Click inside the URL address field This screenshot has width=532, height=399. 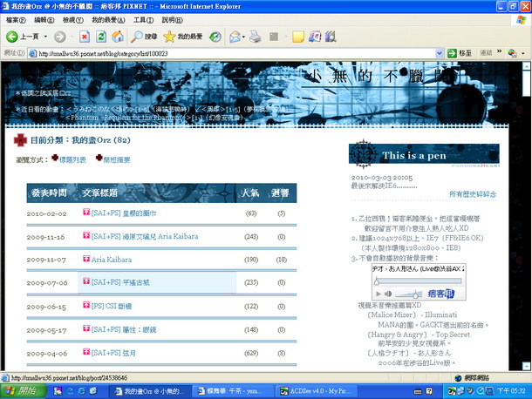click(x=234, y=53)
